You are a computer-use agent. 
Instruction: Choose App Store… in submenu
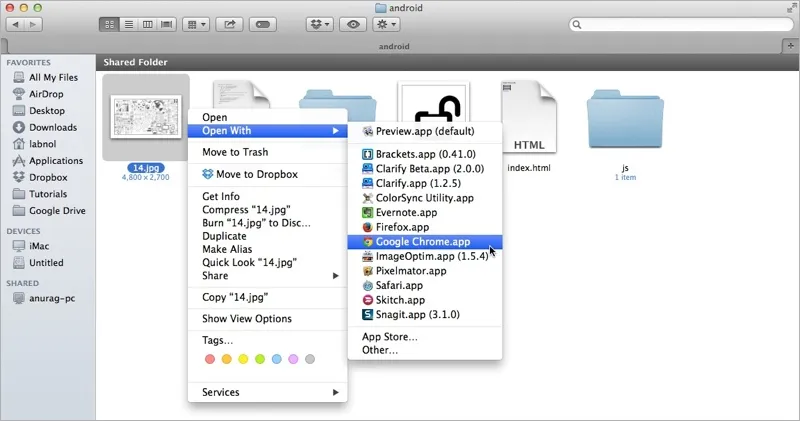point(425,337)
